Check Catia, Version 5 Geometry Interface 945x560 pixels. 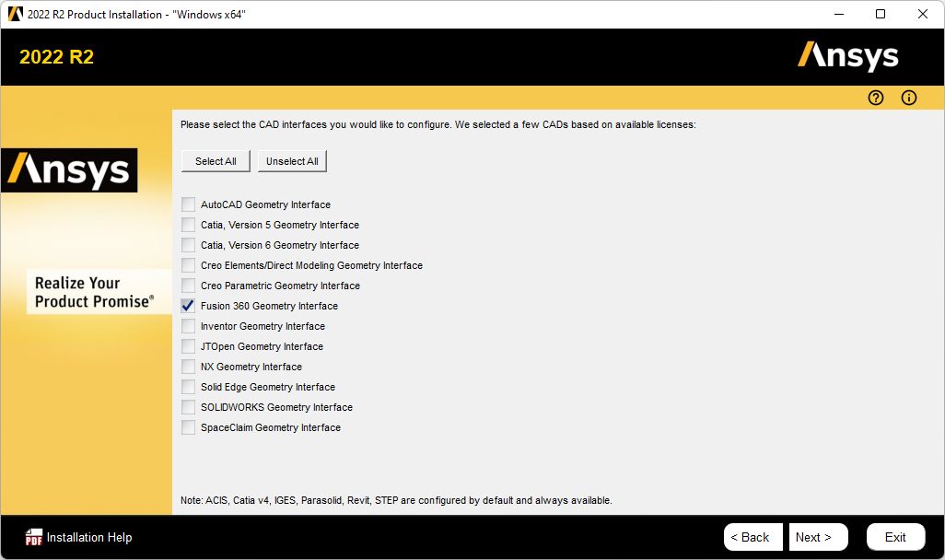(x=189, y=225)
